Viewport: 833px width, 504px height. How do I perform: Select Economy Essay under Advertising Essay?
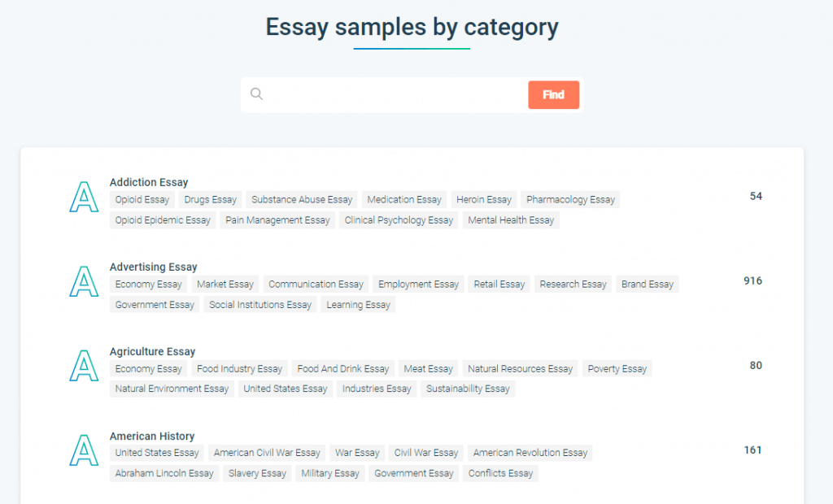pyautogui.click(x=148, y=284)
